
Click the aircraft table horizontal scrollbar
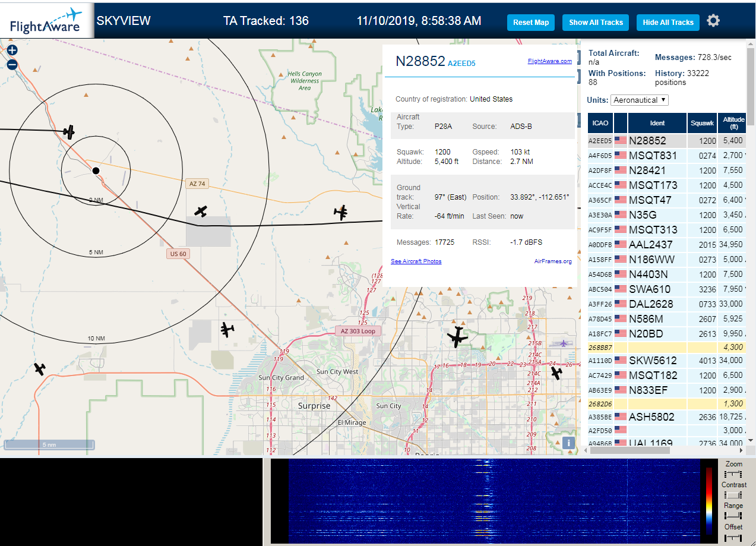tap(630, 450)
